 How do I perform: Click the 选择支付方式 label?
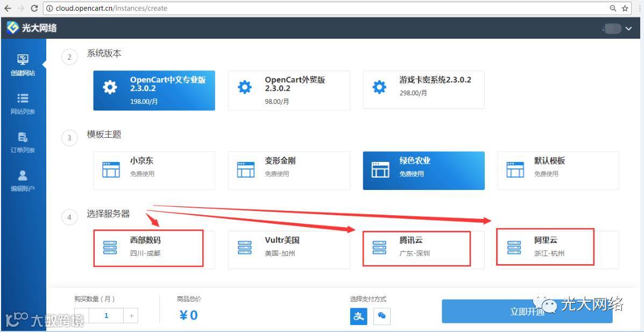coord(368,299)
